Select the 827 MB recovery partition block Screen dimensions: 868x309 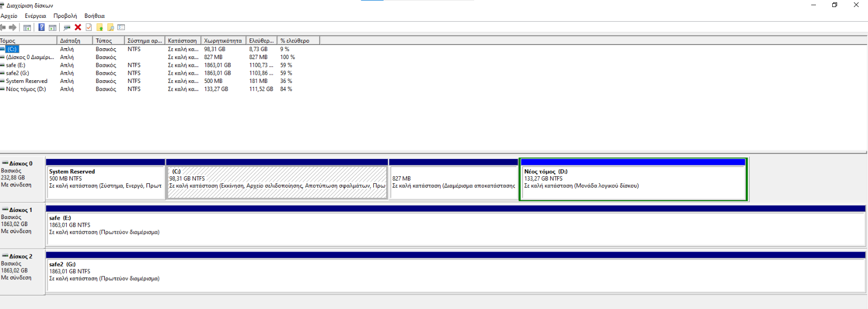pyautogui.click(x=454, y=179)
